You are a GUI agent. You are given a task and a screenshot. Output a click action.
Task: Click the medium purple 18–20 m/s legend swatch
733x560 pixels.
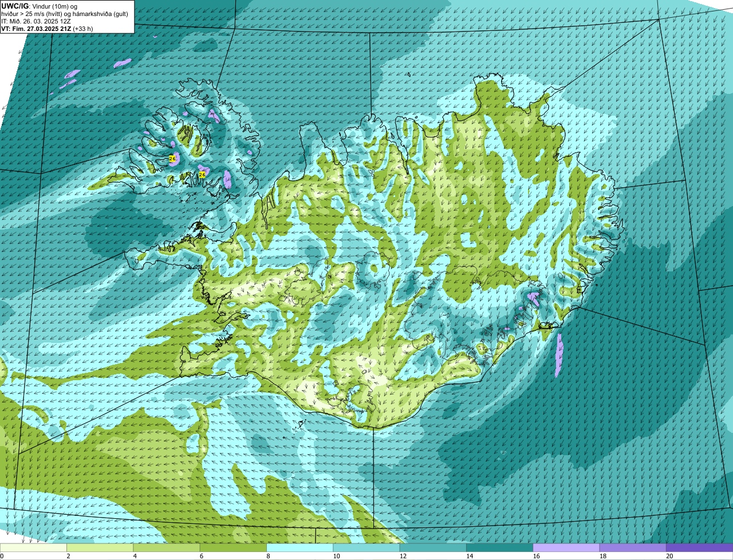633,548
